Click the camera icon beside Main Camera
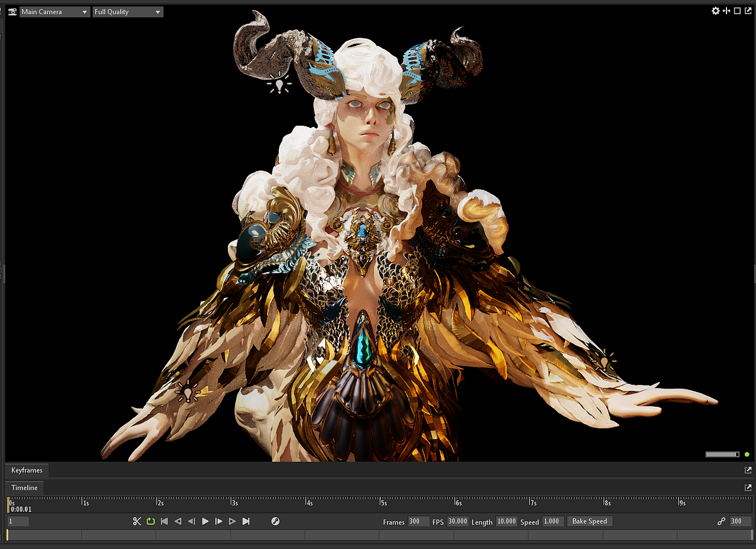Viewport: 756px width, 549px height. click(12, 12)
